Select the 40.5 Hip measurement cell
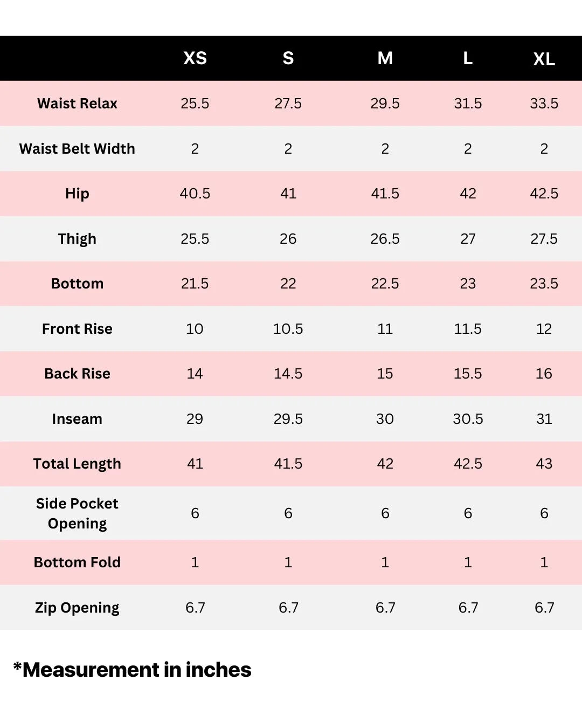 (195, 194)
